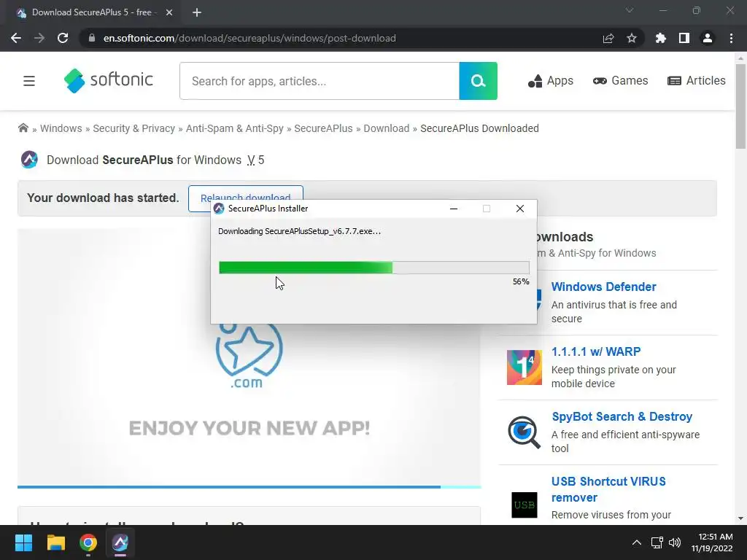Screen dimensions: 747x560
Task: Open the Chrome profile icon
Action: click(708, 38)
